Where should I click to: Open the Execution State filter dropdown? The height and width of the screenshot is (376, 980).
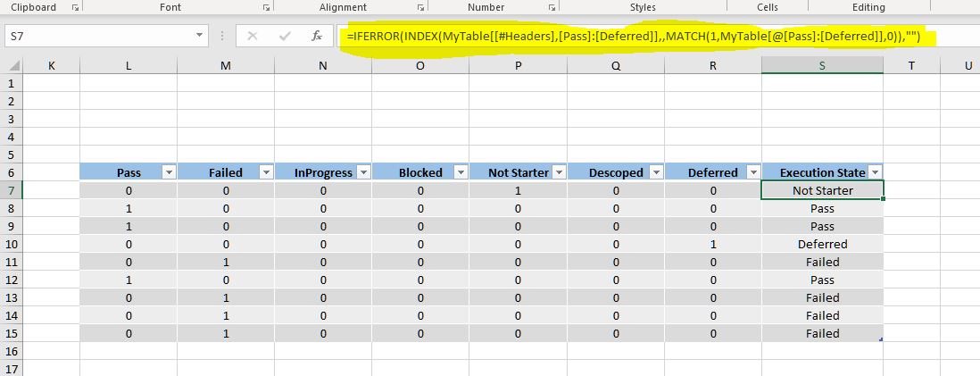pos(875,172)
